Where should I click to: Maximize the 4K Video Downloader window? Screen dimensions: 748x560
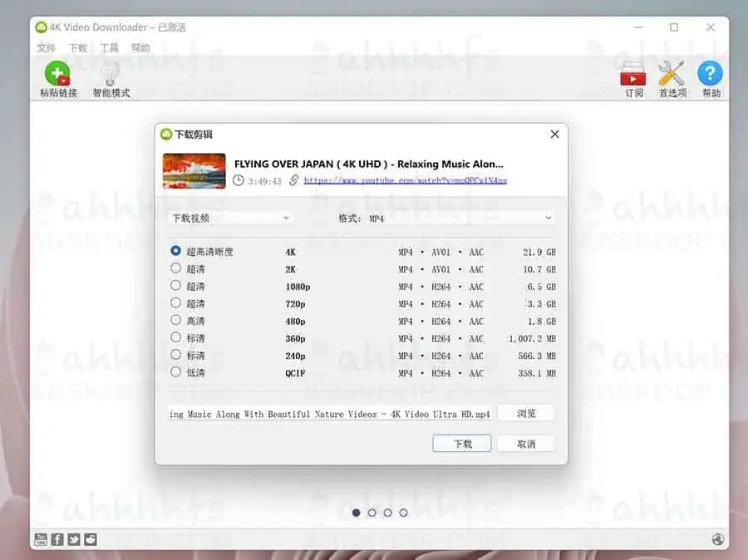tap(673, 27)
